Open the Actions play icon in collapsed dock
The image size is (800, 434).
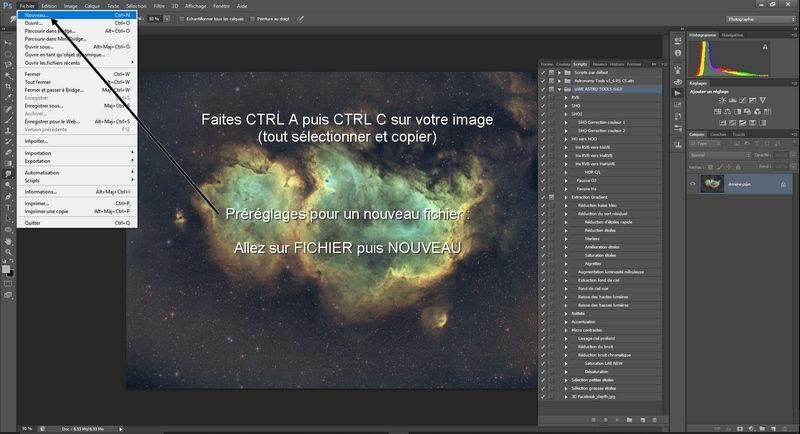coord(678,93)
